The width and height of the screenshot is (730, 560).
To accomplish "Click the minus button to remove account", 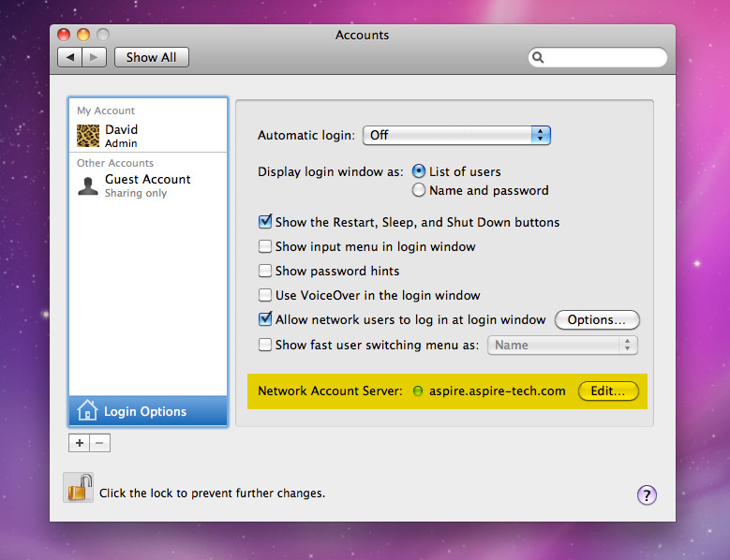I will (100, 443).
